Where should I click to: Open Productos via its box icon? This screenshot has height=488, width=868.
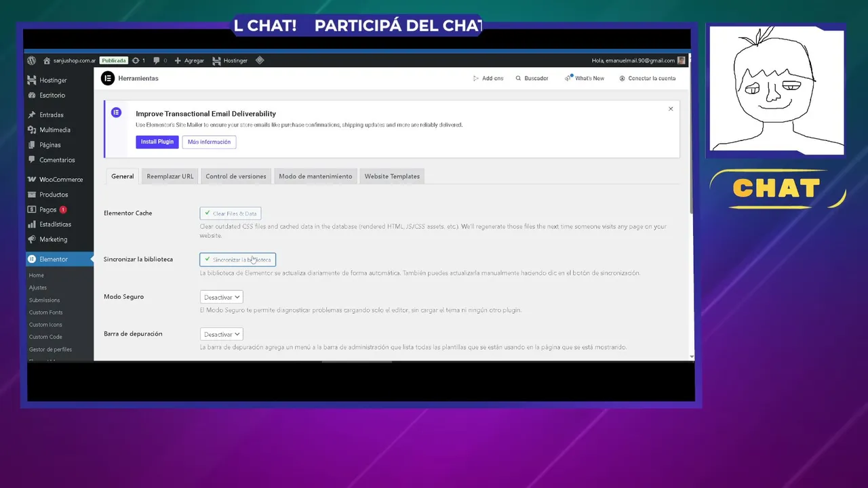click(x=32, y=195)
